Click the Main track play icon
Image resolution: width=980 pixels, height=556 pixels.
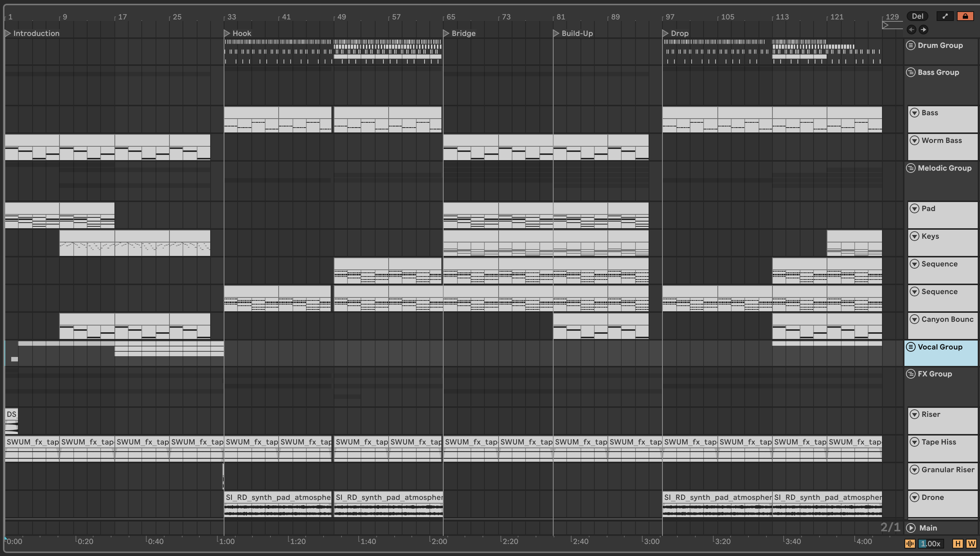pos(911,528)
